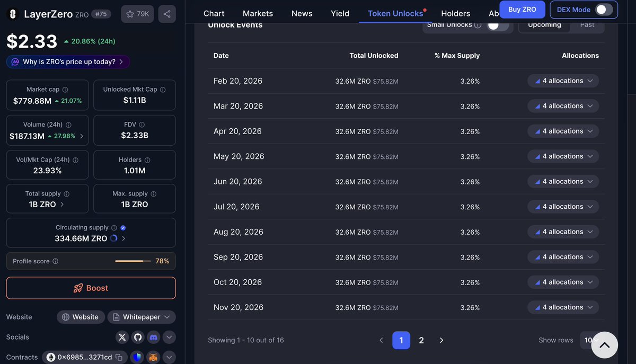This screenshot has width=636, height=364.
Task: Add ZRO to watchlist star 79K
Action: tap(137, 14)
